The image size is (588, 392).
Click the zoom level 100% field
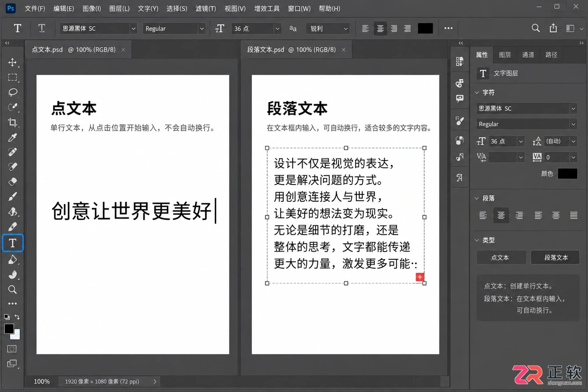click(x=42, y=381)
